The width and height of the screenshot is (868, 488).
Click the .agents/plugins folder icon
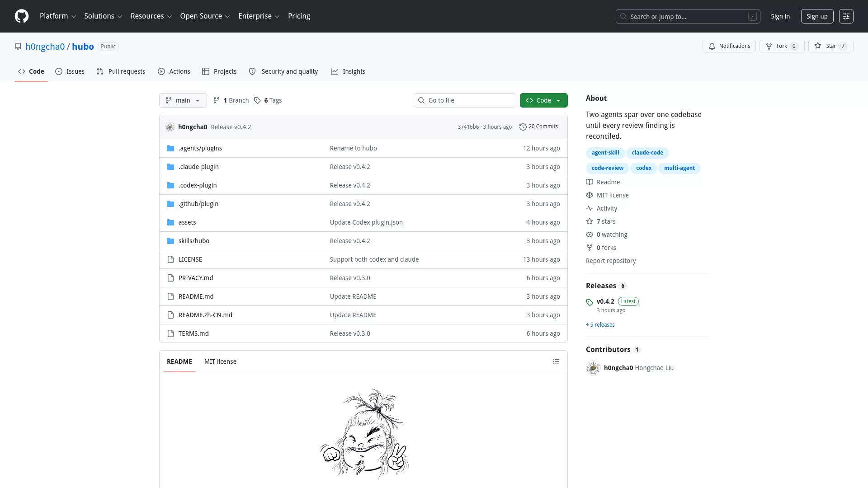point(170,148)
